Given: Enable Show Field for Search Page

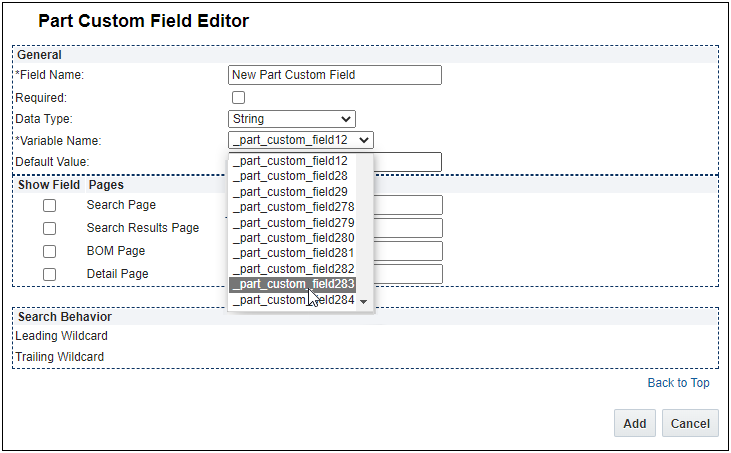Looking at the screenshot, I should click(49, 206).
